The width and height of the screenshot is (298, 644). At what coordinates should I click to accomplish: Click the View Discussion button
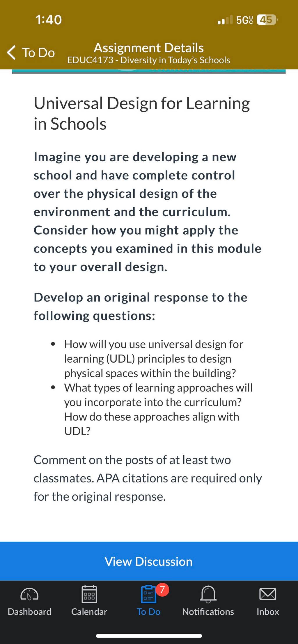pyautogui.click(x=149, y=561)
